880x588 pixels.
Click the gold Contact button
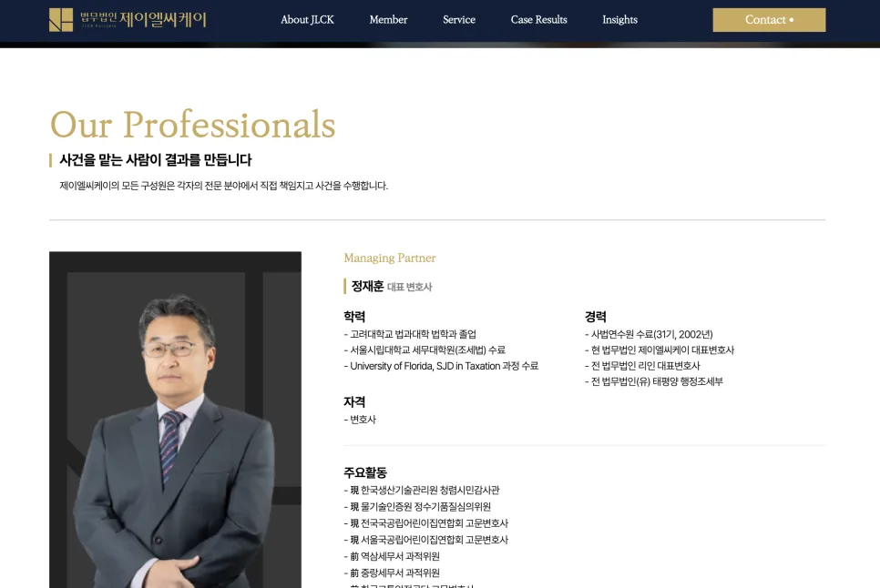[x=769, y=20]
